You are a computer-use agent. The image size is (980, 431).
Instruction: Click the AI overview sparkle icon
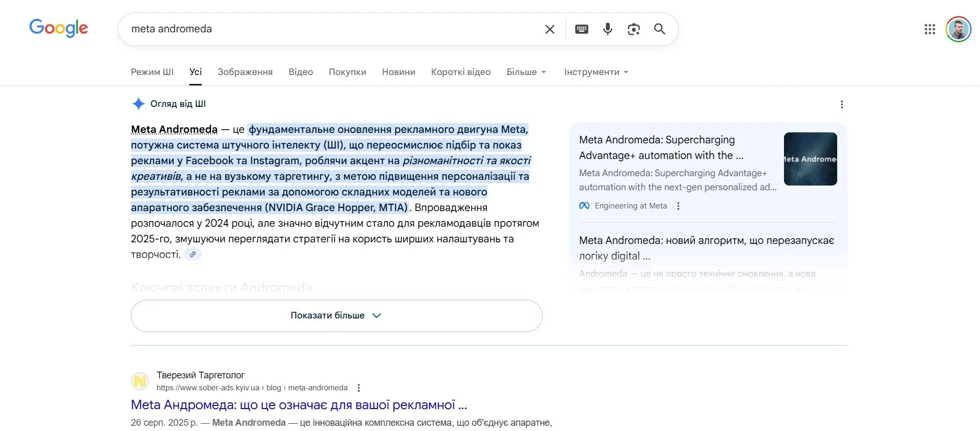pos(138,104)
